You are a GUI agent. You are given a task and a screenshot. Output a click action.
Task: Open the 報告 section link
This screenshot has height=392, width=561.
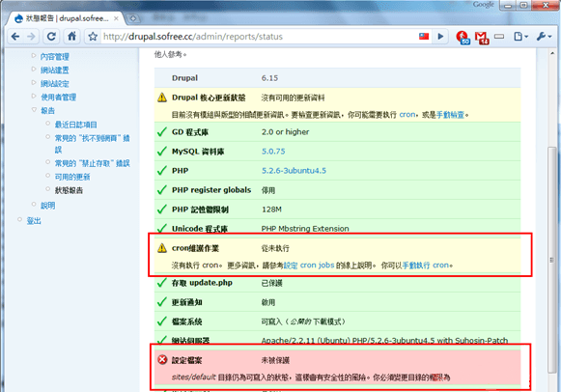pos(47,111)
